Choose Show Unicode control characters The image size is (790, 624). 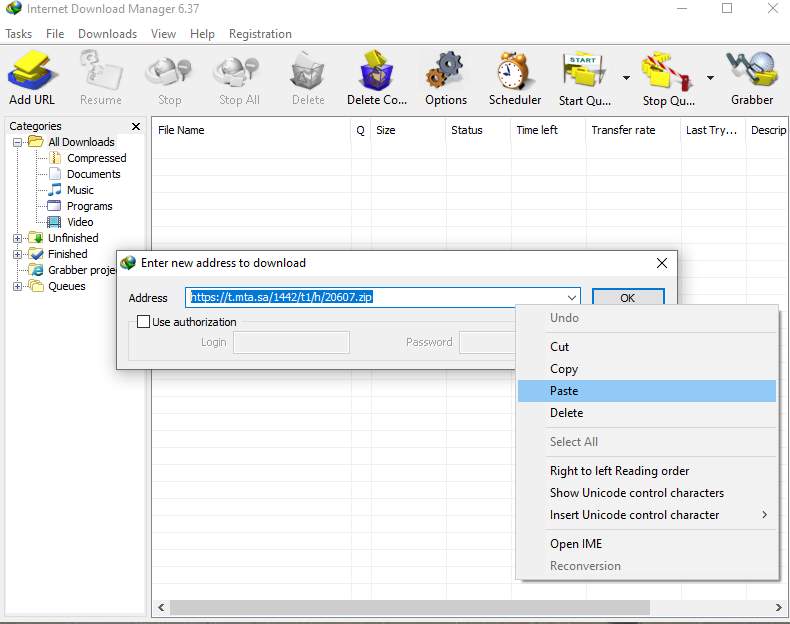pos(647,493)
